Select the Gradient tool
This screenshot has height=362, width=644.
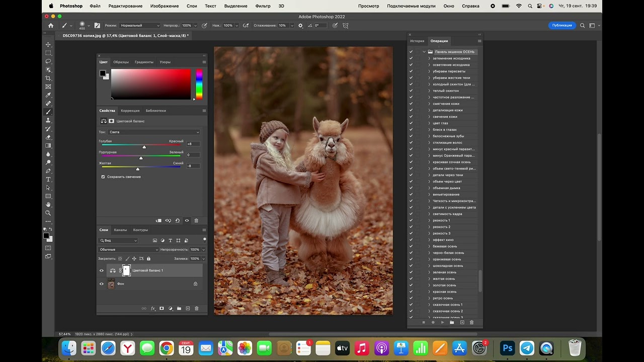pyautogui.click(x=48, y=146)
